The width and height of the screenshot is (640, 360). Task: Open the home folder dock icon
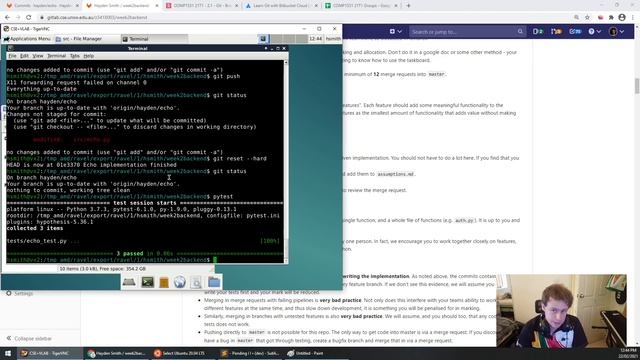214,282
